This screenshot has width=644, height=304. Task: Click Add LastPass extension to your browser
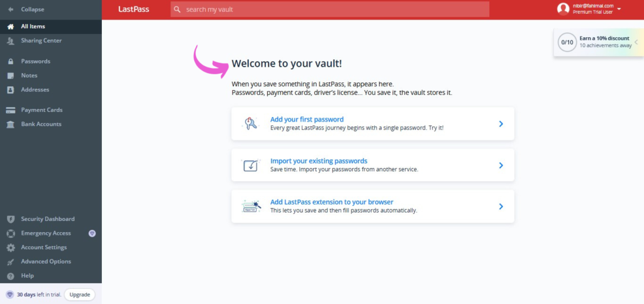click(x=332, y=202)
